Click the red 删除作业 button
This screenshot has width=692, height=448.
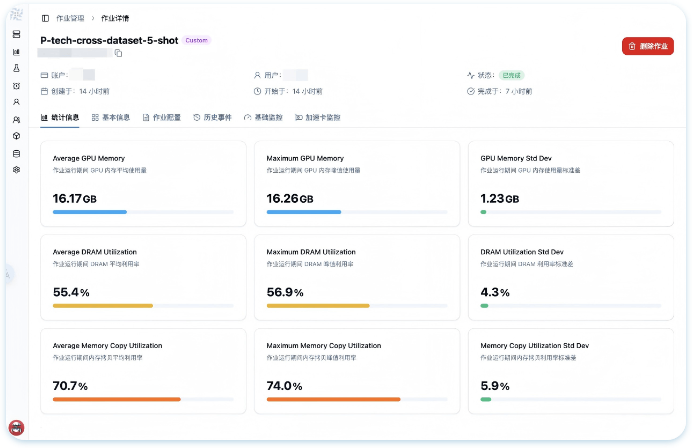(x=647, y=46)
